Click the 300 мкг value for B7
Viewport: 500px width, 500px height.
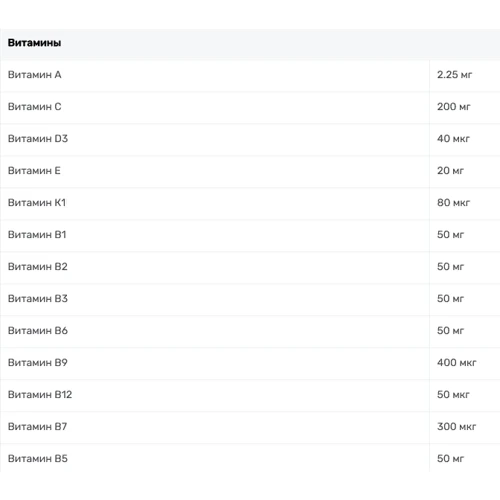(x=456, y=427)
